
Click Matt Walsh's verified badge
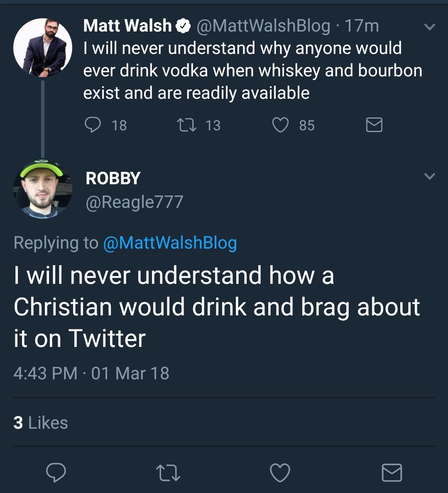[x=183, y=26]
